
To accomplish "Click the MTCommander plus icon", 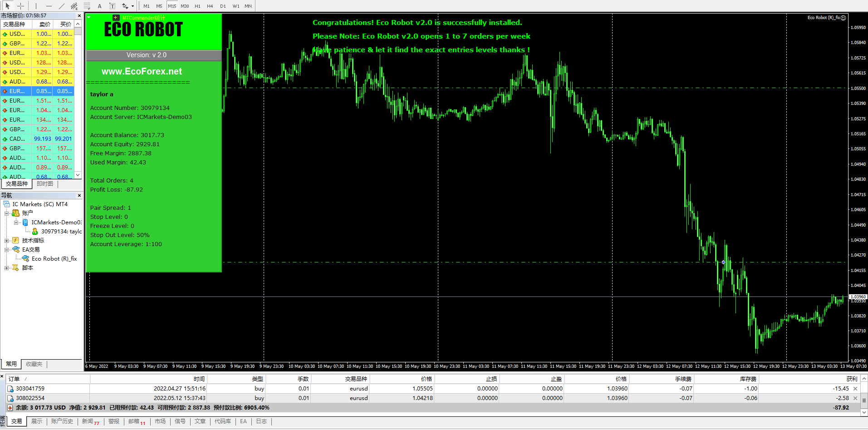I will coord(116,18).
